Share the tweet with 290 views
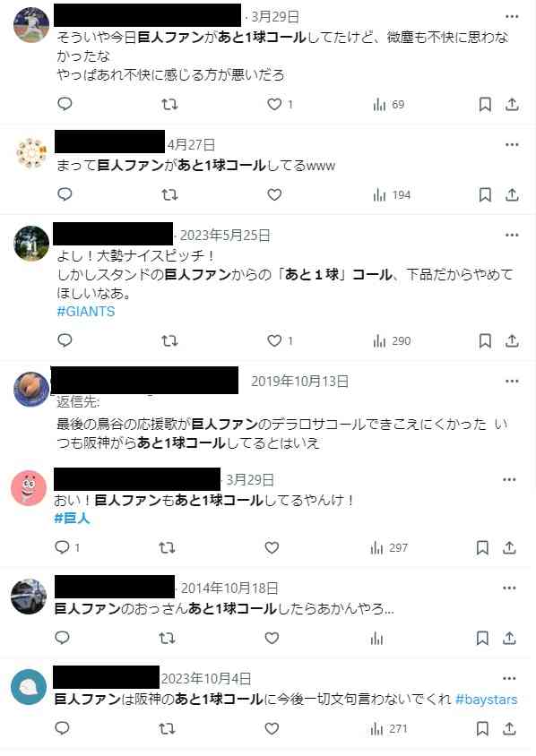The image size is (536, 756). click(512, 341)
